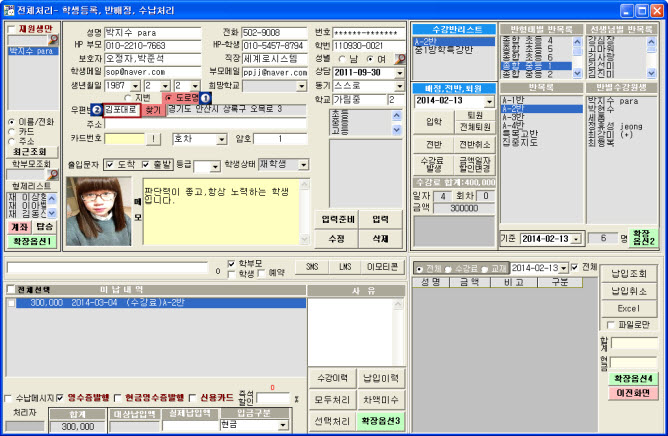The image size is (668, 436).
Task: Open the 희망학교 dropdown
Action: pyautogui.click(x=301, y=86)
